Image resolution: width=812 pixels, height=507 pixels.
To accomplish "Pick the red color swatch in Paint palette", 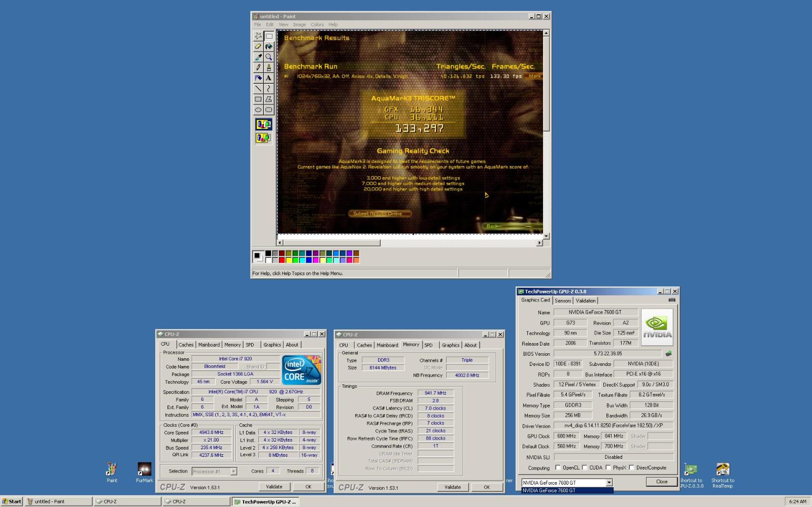I will pyautogui.click(x=282, y=260).
